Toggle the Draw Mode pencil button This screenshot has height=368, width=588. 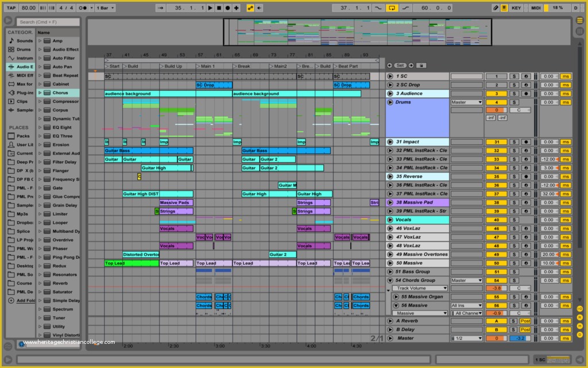click(496, 8)
